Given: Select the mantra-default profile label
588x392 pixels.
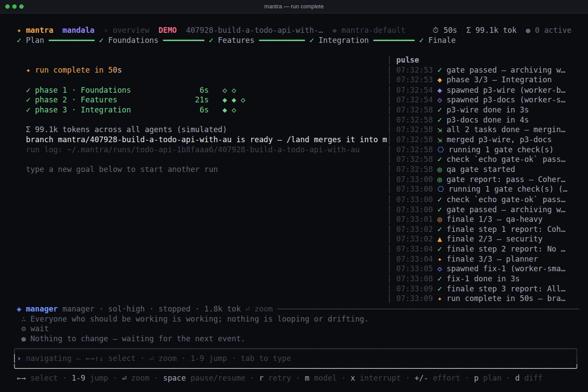Looking at the screenshot, I should [369, 30].
